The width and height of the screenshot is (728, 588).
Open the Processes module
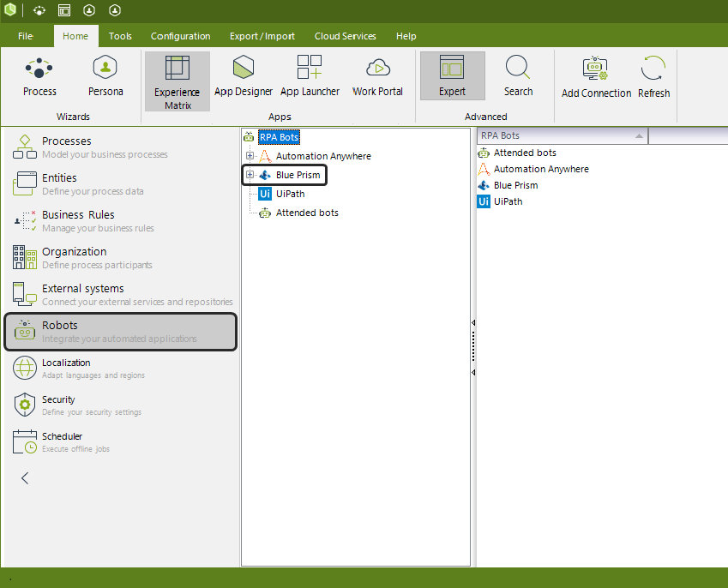[x=121, y=147]
